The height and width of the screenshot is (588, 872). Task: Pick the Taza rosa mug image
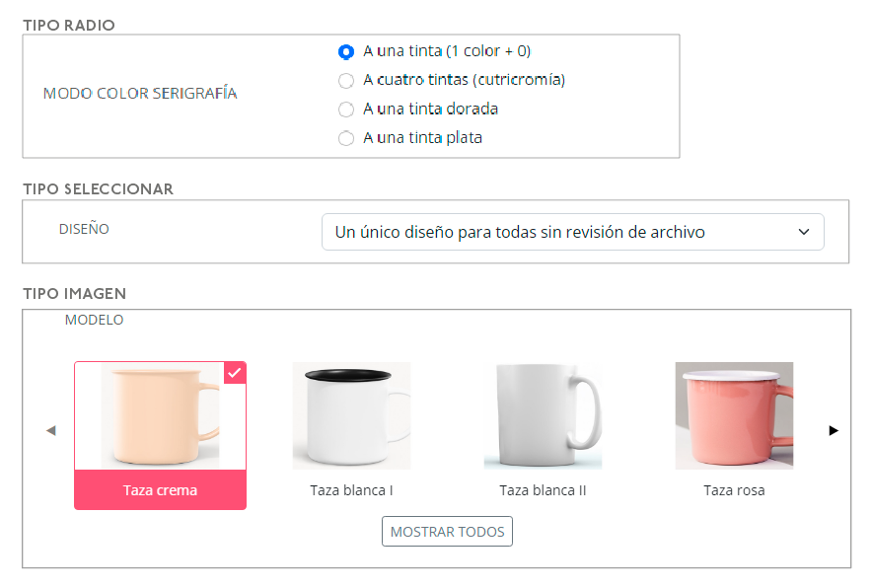[734, 415]
